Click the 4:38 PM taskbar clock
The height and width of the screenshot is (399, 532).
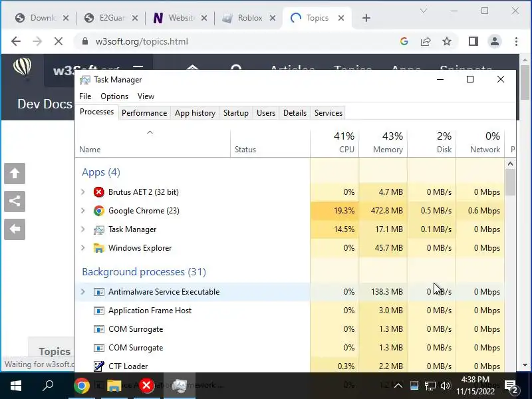click(x=475, y=386)
